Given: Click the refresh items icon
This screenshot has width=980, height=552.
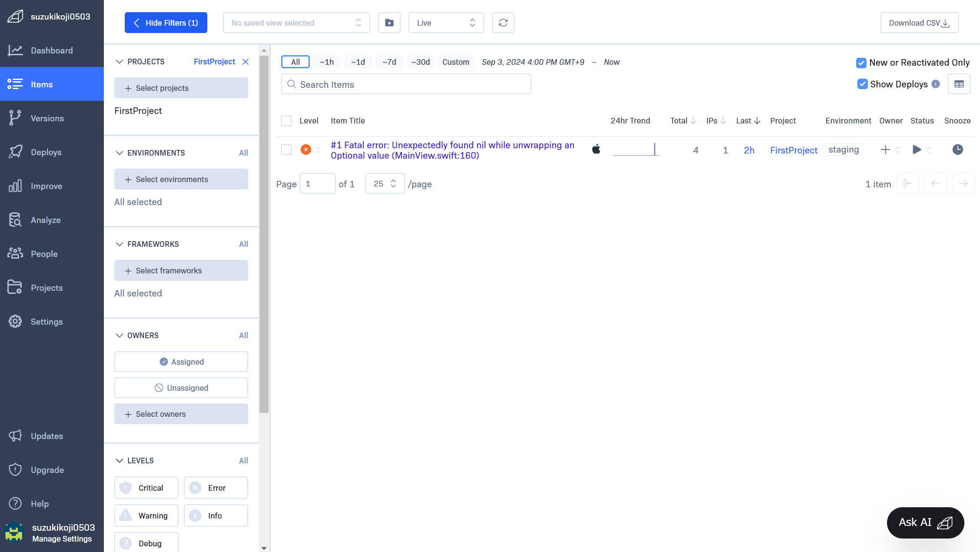Looking at the screenshot, I should tap(503, 23).
